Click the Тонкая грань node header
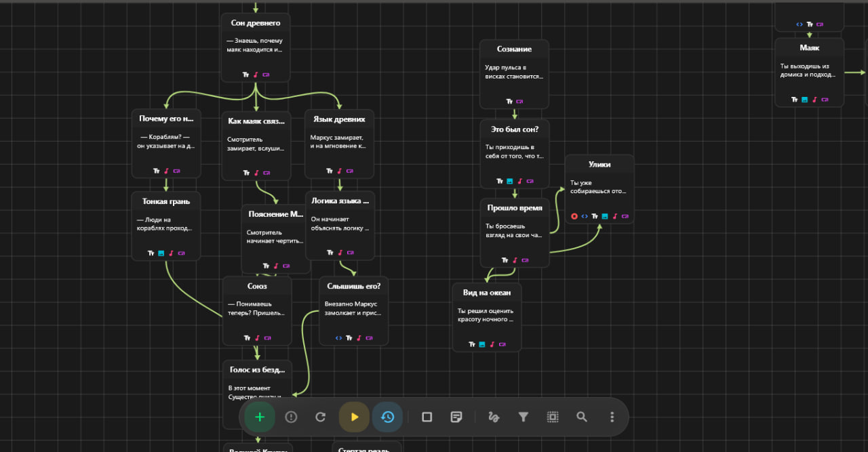868x452 pixels. pyautogui.click(x=166, y=201)
